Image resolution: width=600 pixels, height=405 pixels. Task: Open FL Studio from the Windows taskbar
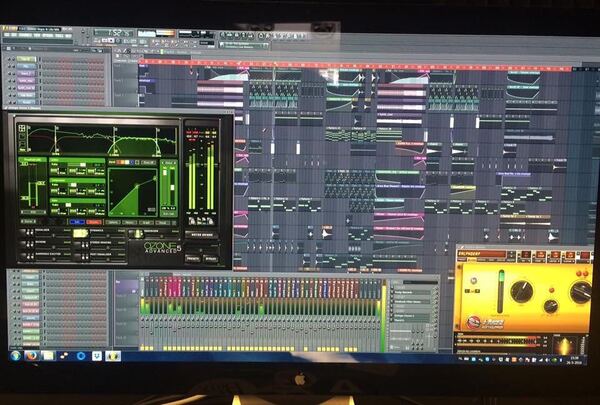point(113,356)
